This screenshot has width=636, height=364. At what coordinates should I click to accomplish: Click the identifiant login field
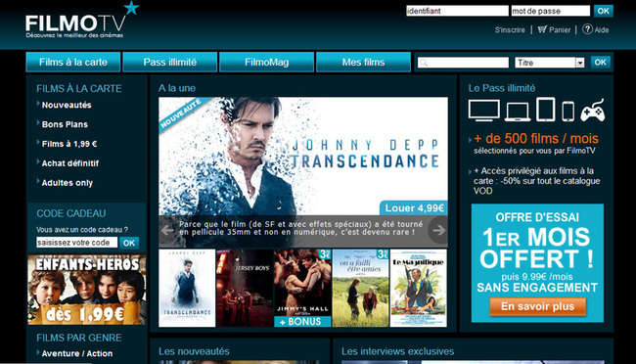457,11
